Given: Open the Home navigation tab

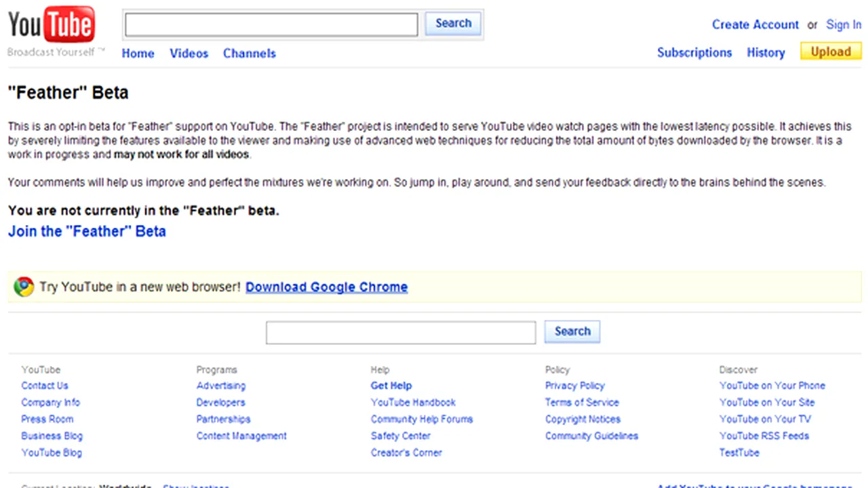Looking at the screenshot, I should tap(138, 54).
